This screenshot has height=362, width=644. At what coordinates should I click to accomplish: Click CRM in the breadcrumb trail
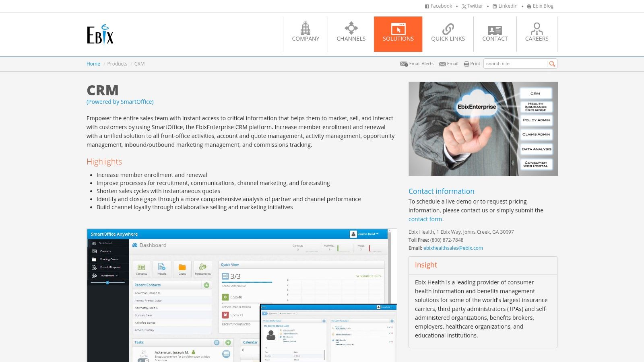[x=139, y=64]
